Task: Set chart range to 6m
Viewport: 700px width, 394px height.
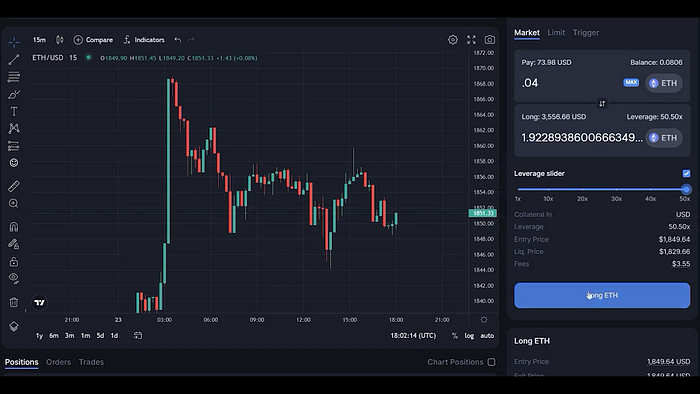Action: (x=54, y=336)
